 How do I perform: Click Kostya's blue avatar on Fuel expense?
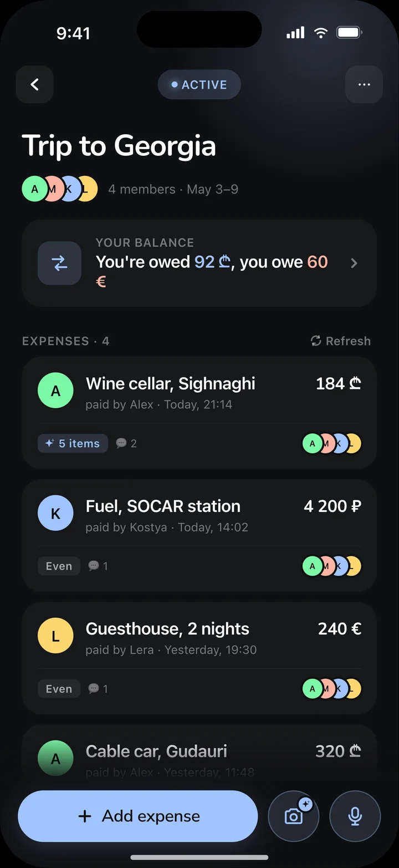55,513
